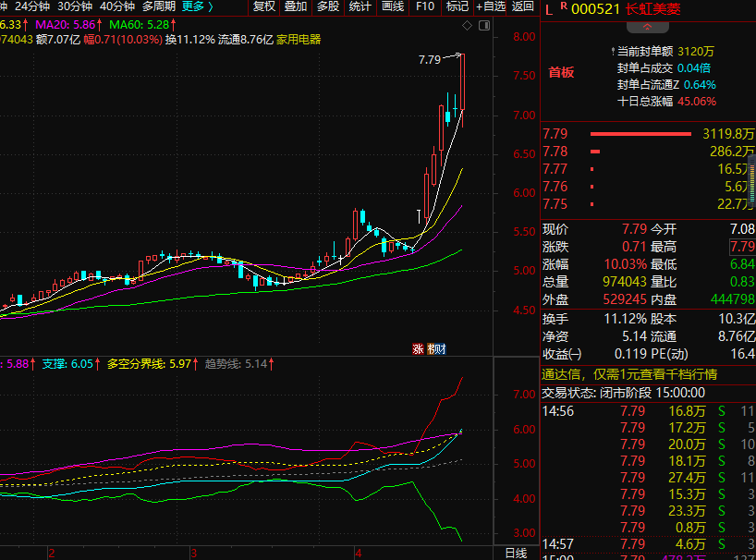This screenshot has height=560, width=756.
Task: Open the 多周期 multi-period selector
Action: [159, 6]
